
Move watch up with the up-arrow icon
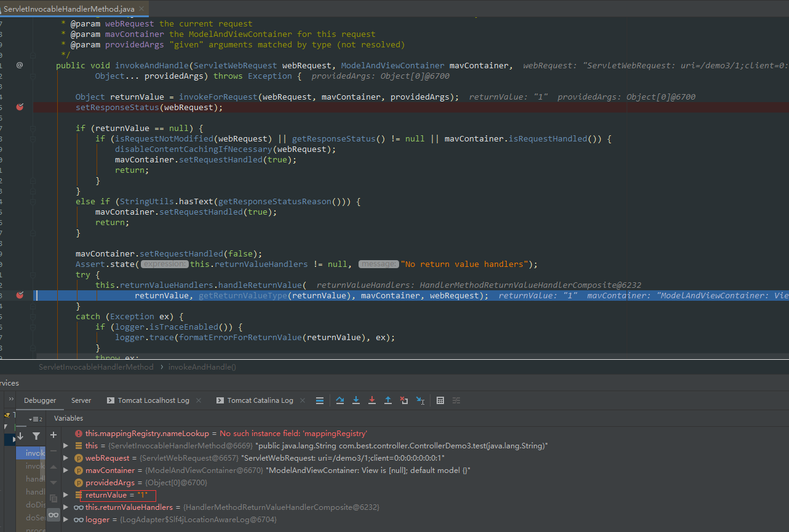(54, 467)
